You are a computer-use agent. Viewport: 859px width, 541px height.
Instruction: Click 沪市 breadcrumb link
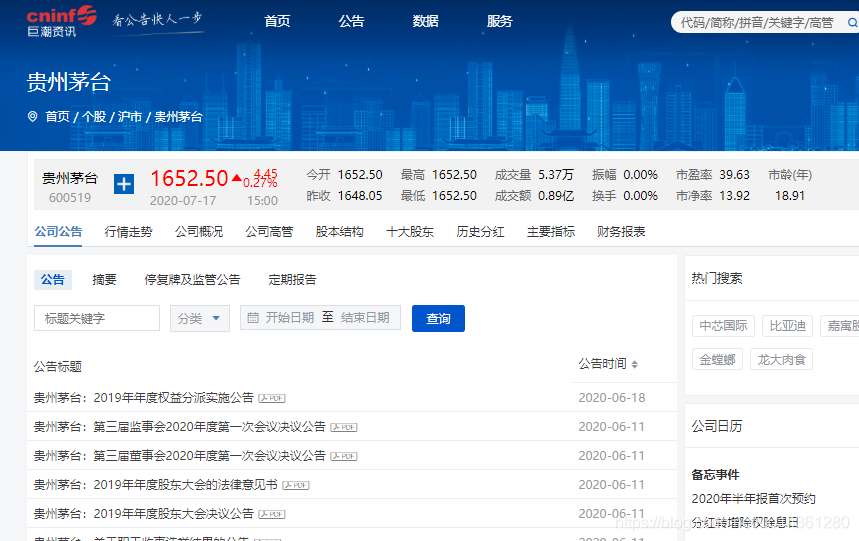(130, 117)
